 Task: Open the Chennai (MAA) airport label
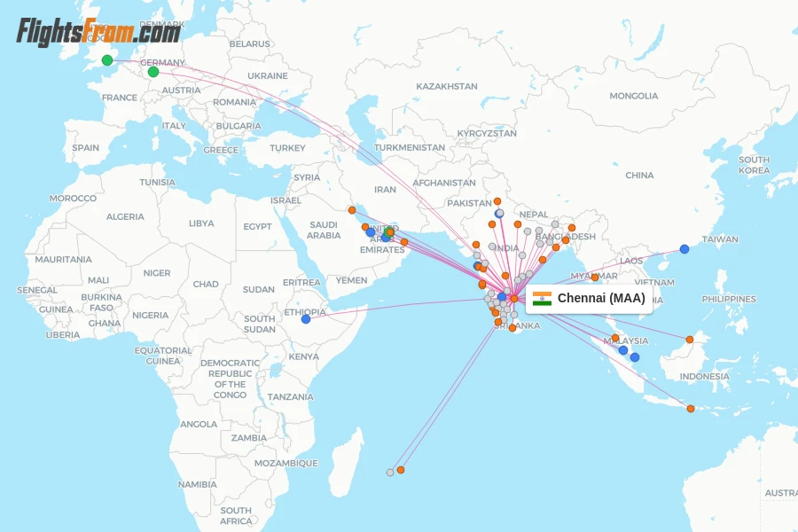(590, 299)
